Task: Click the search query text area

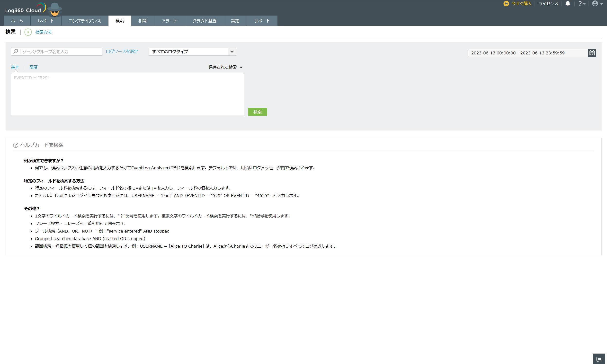Action: (x=127, y=94)
